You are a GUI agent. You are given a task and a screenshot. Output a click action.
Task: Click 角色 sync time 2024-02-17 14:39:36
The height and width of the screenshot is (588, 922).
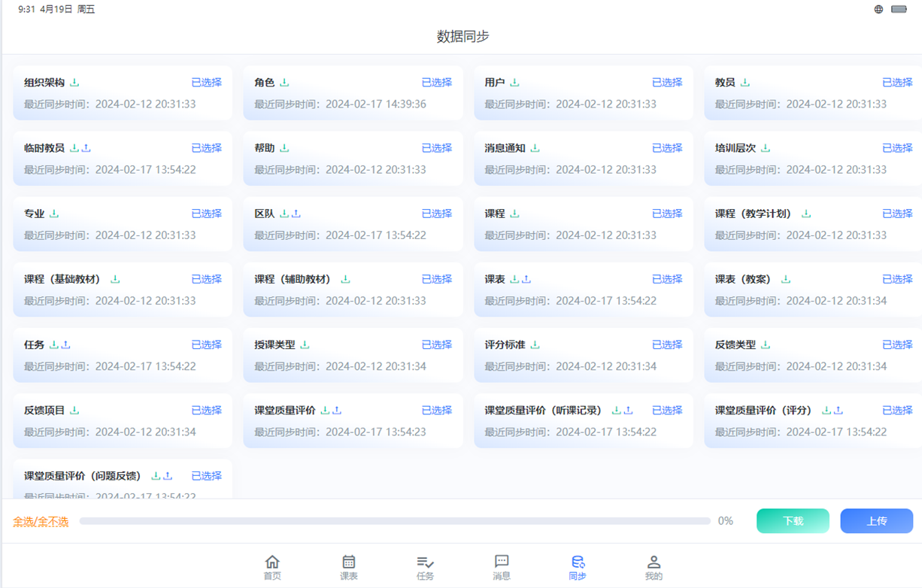pos(376,104)
